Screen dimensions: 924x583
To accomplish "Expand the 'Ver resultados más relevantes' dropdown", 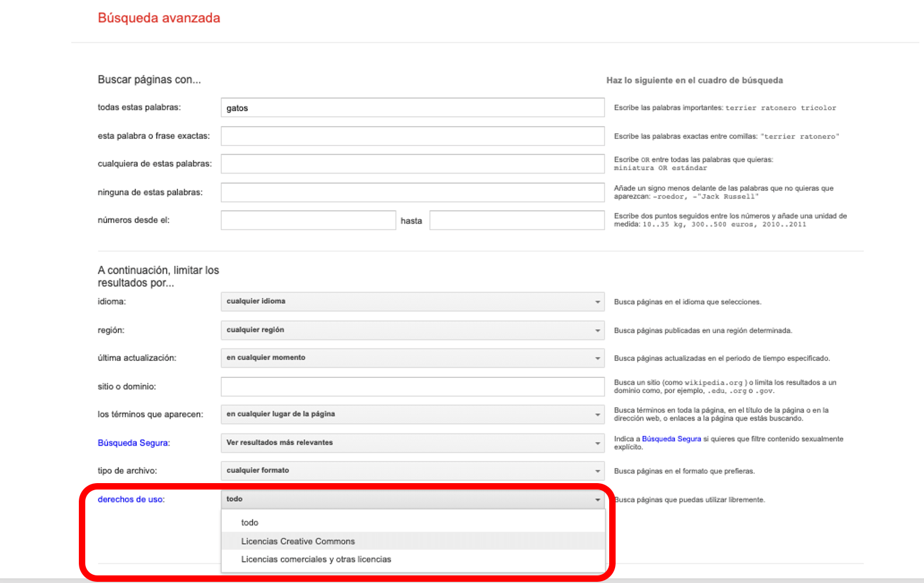I will (412, 443).
